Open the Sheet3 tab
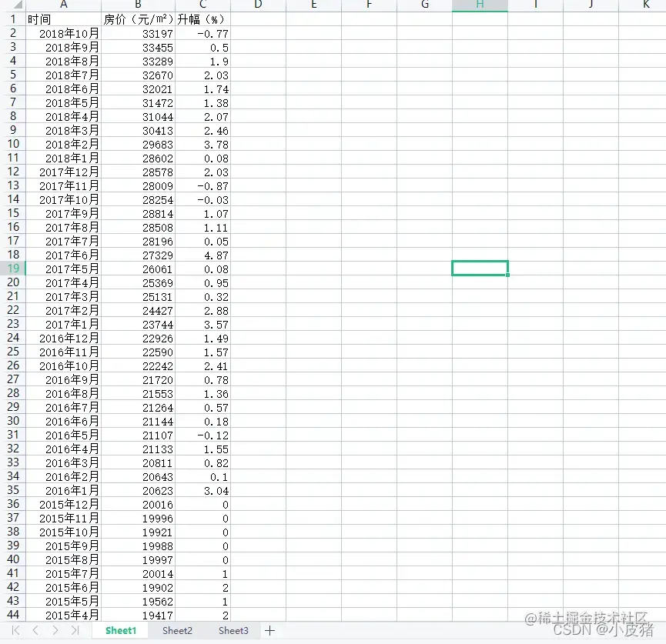The image size is (666, 644). click(233, 630)
